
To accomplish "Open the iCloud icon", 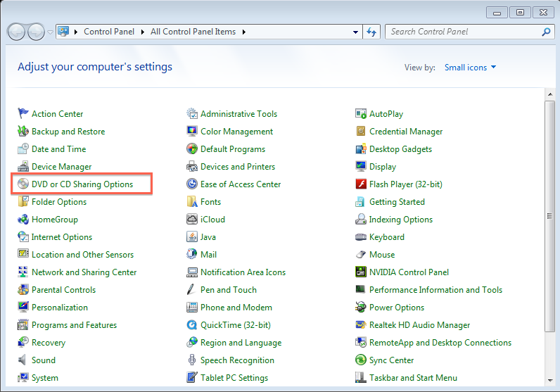I will 192,219.
